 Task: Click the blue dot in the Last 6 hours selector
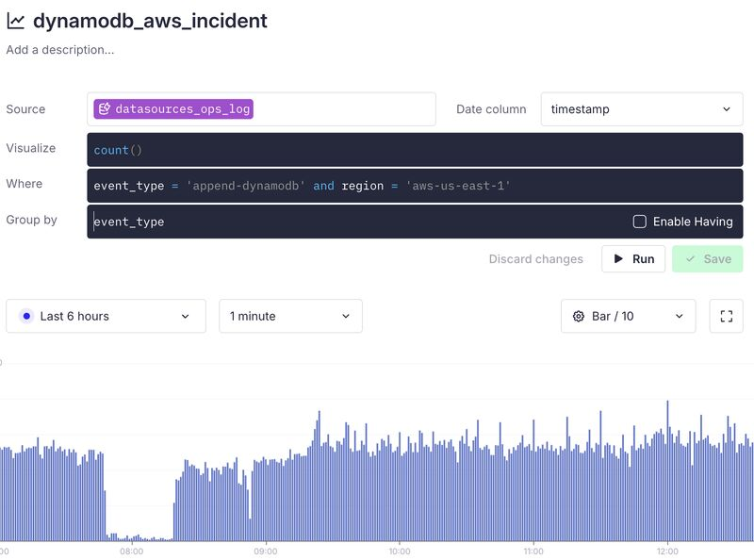pyautogui.click(x=26, y=316)
